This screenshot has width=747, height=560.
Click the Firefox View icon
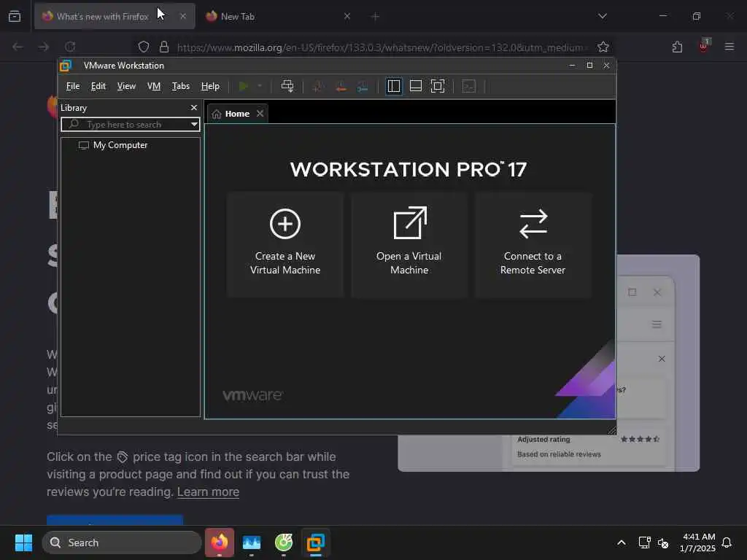[x=15, y=16]
